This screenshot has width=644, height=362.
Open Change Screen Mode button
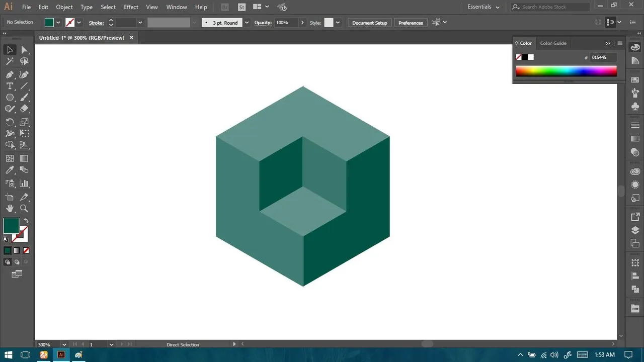17,274
